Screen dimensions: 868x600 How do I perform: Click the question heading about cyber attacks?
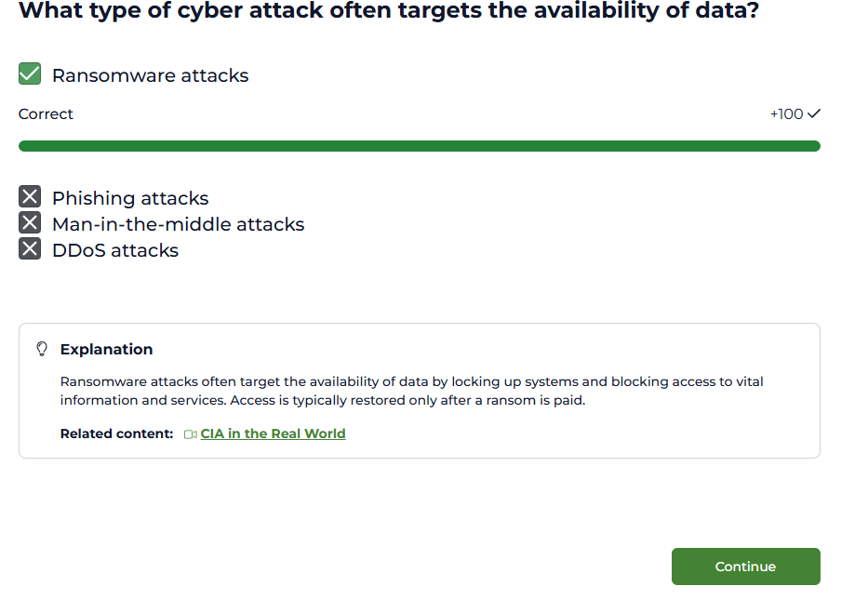point(389,12)
